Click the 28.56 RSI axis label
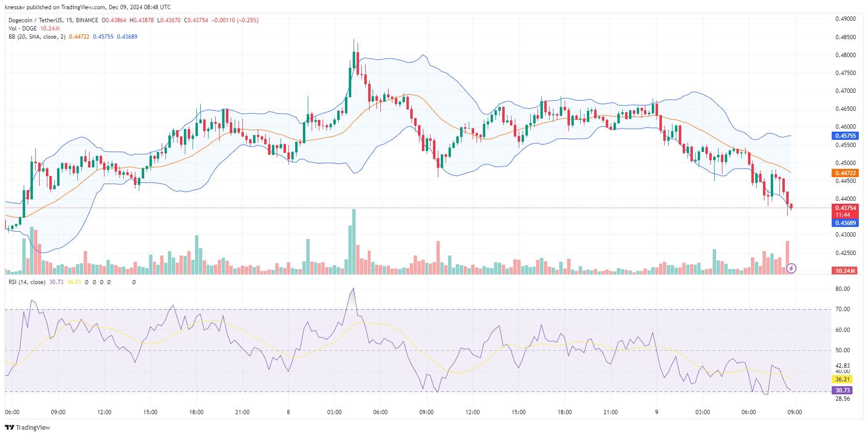This screenshot has height=436, width=868. pyautogui.click(x=842, y=399)
